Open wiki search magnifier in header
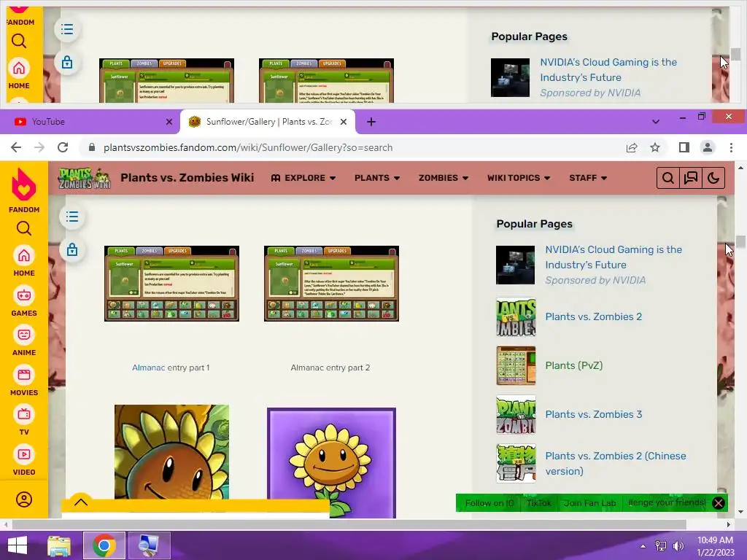Screen dimensions: 747x560 (668, 178)
